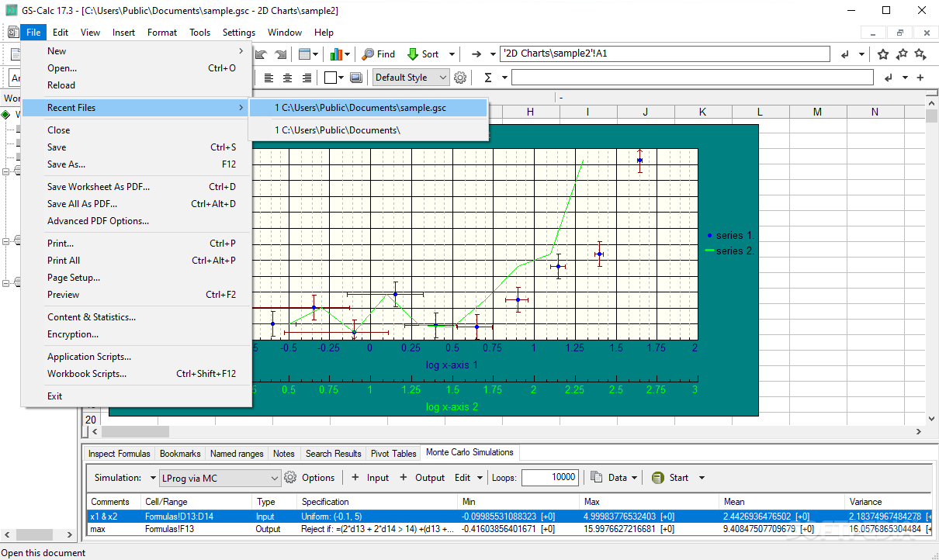The height and width of the screenshot is (560, 939).
Task: Click the bar chart insert icon
Action: click(336, 54)
